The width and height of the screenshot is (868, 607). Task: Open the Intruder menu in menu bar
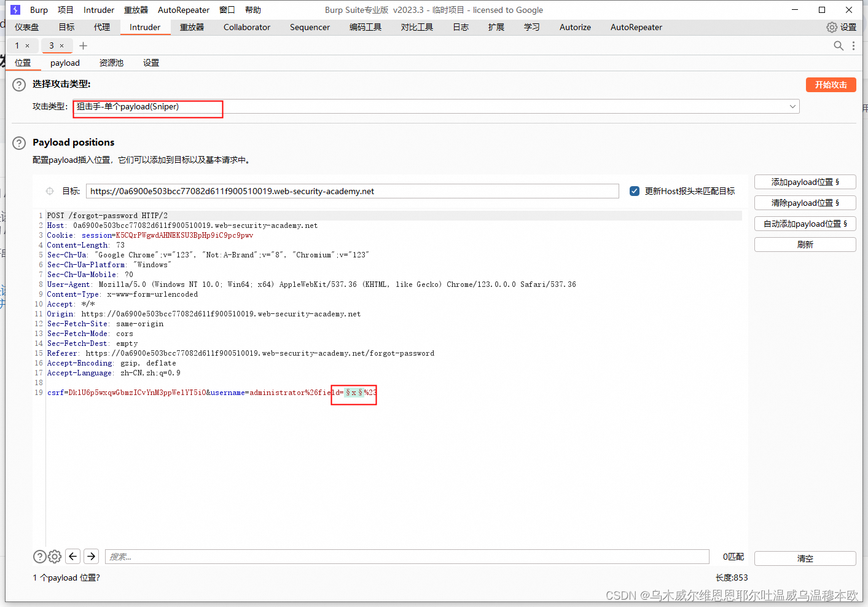[x=99, y=10]
